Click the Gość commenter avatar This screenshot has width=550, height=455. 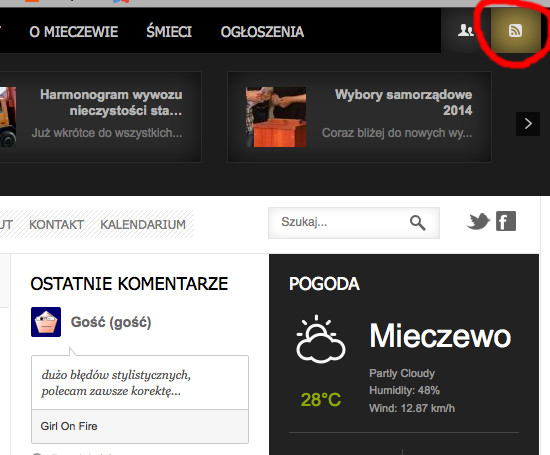coord(46,322)
